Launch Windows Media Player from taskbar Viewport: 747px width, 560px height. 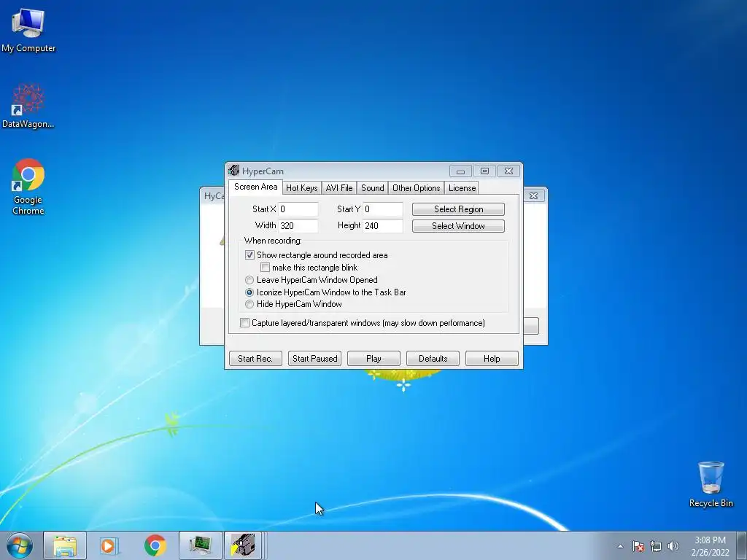109,545
